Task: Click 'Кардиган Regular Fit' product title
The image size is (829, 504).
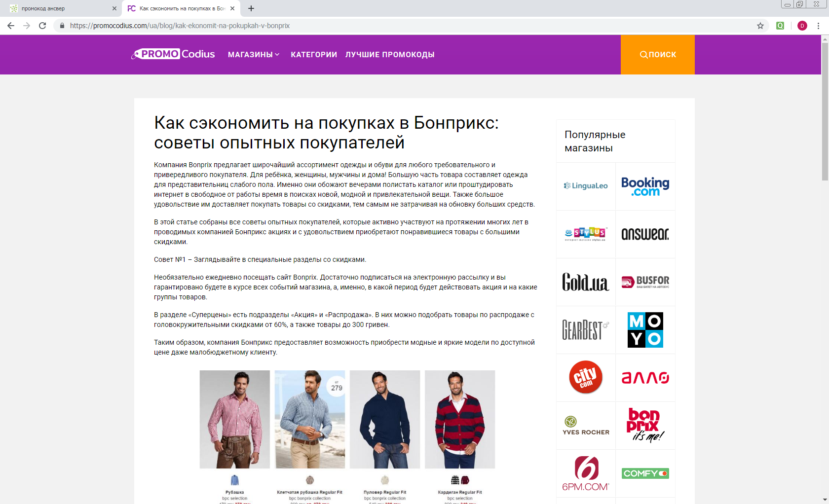Action: pyautogui.click(x=460, y=492)
